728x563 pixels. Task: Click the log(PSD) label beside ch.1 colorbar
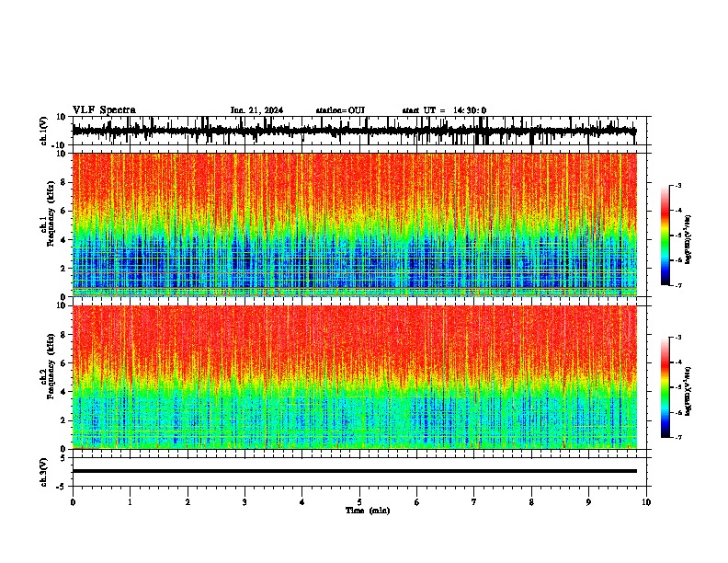(x=688, y=240)
